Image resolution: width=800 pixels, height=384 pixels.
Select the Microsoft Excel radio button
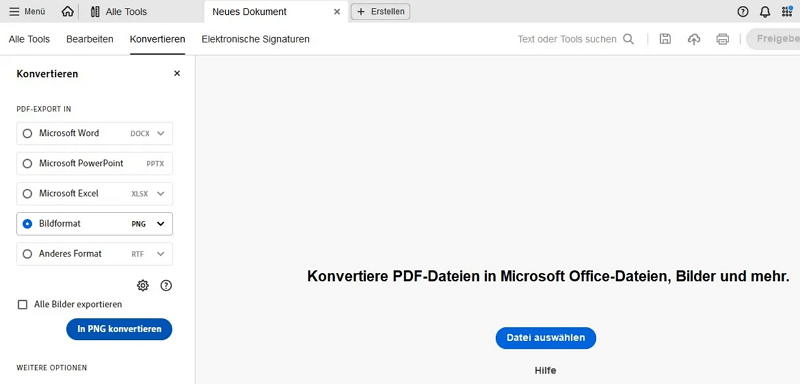point(28,194)
